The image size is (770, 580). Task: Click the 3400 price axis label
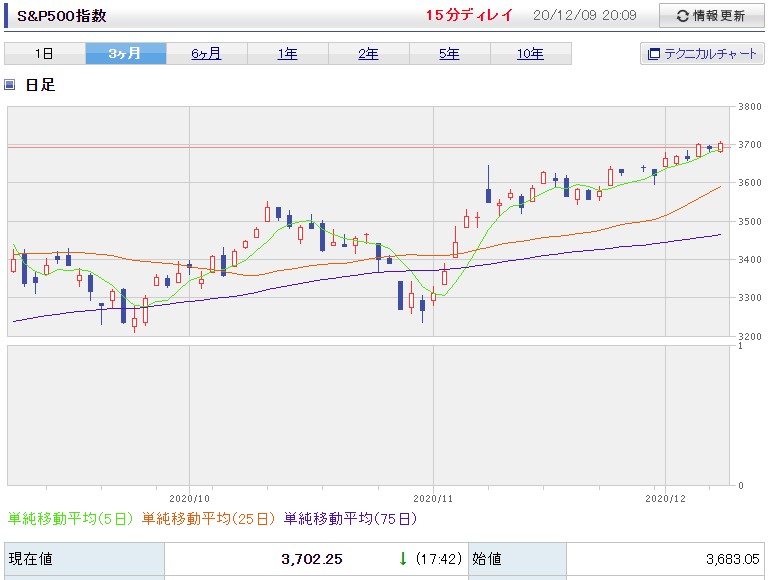(x=749, y=259)
